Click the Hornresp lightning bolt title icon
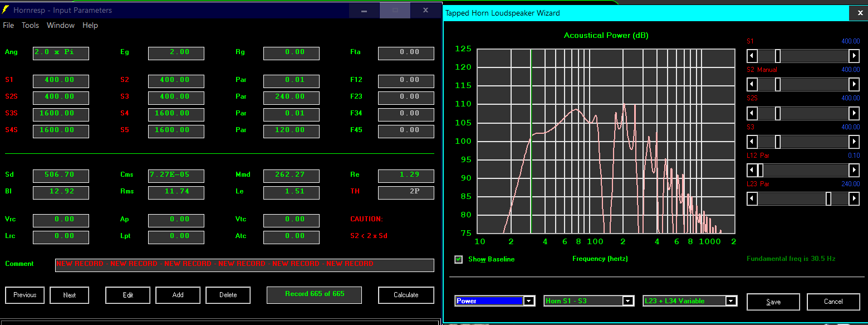The width and height of the screenshot is (868, 325). tap(6, 10)
